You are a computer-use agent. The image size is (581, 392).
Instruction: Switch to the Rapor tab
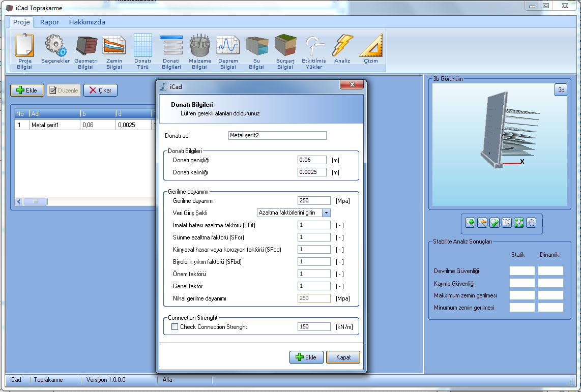point(50,22)
